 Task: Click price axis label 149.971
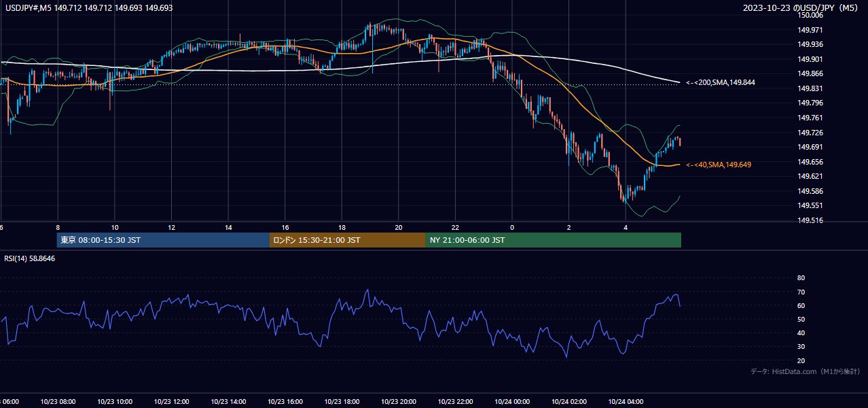pyautogui.click(x=810, y=30)
